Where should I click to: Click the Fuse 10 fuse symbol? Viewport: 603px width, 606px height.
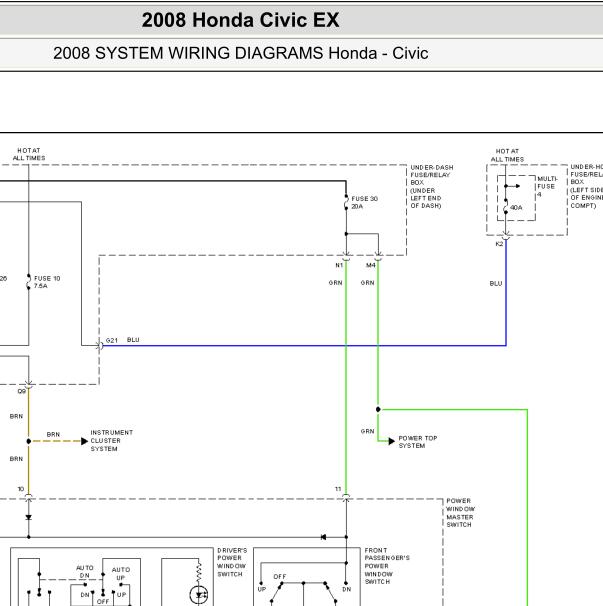coord(29,282)
